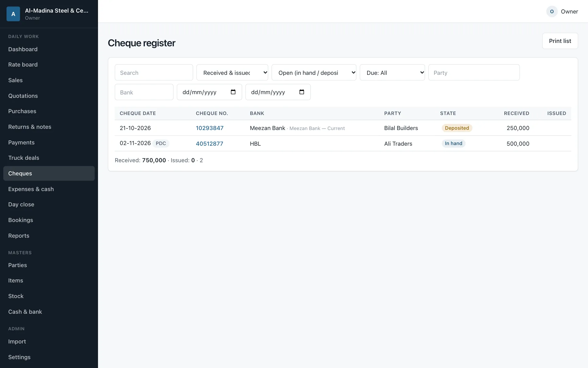Image resolution: width=588 pixels, height=368 pixels.
Task: Go to Dashboard in sidebar
Action: click(x=49, y=49)
